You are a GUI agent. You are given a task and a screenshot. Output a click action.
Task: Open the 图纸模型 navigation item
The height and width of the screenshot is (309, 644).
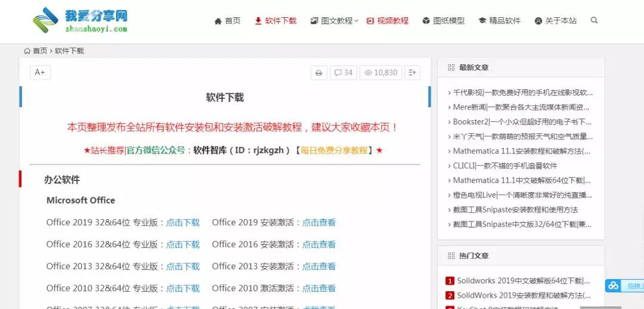[443, 21]
